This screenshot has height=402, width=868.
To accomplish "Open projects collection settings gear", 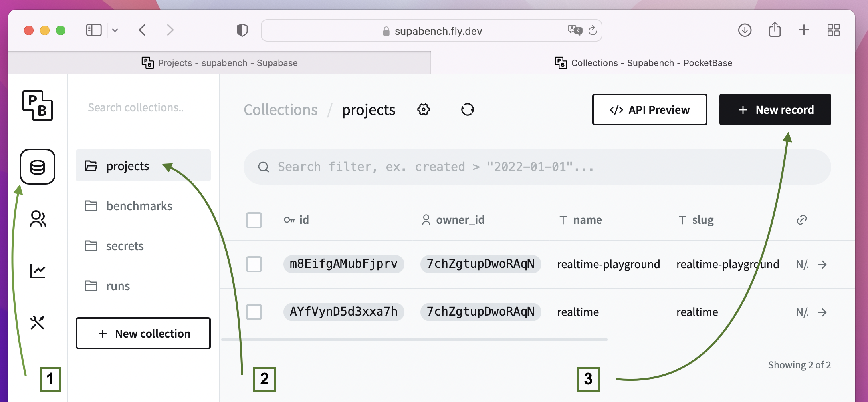I will (424, 109).
